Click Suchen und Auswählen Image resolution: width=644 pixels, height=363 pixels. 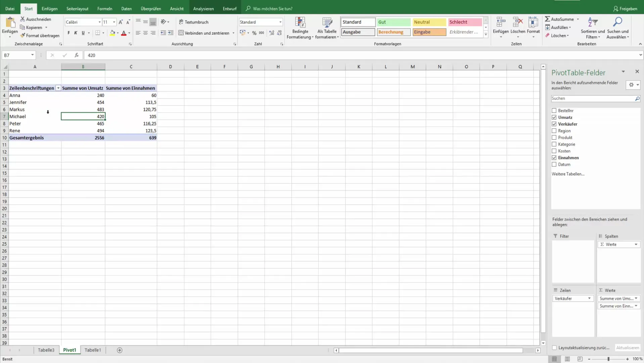point(617,28)
